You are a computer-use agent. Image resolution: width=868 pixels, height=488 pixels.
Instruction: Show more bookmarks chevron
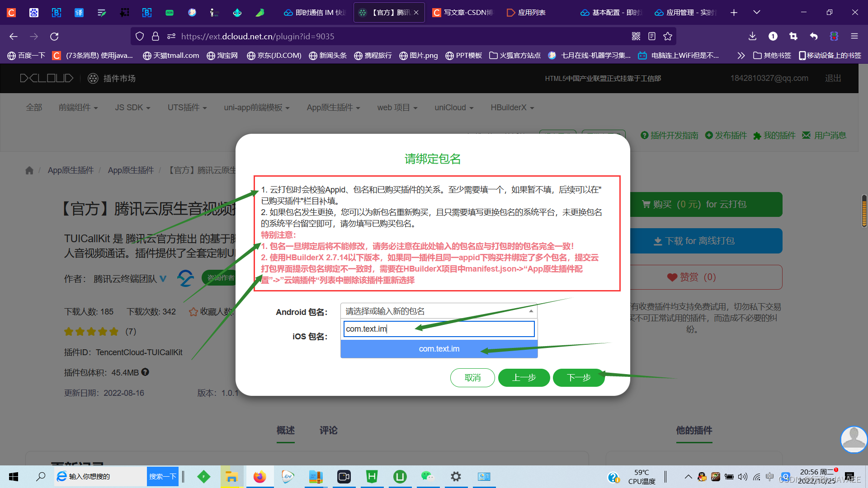[x=741, y=55]
